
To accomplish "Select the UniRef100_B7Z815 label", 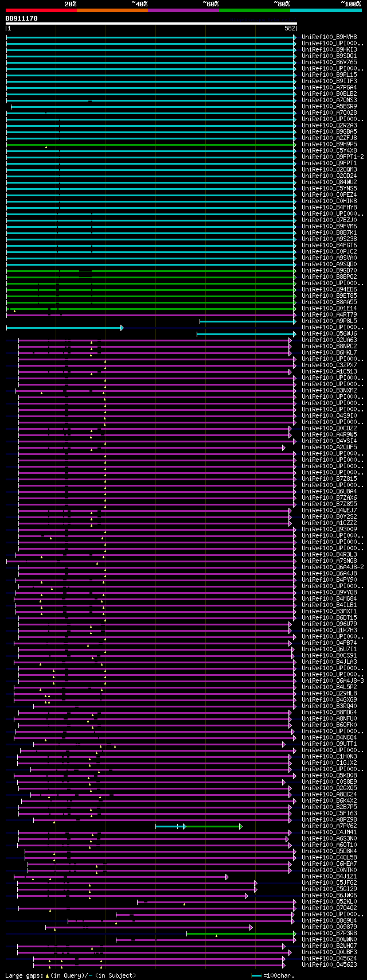I will 329,479.
